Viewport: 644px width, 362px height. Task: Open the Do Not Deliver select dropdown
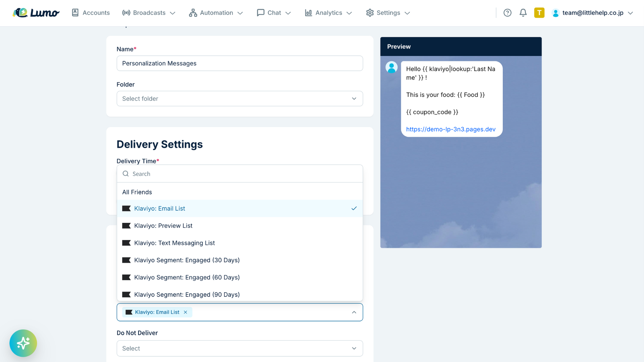240,348
